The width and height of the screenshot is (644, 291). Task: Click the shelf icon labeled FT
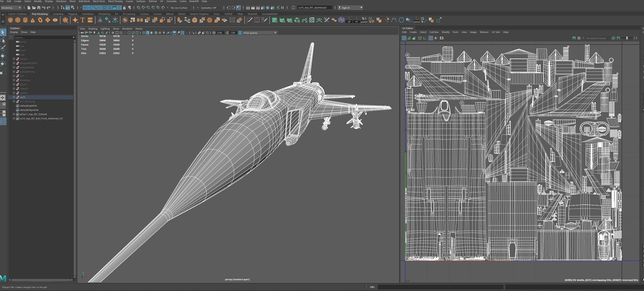(x=356, y=20)
